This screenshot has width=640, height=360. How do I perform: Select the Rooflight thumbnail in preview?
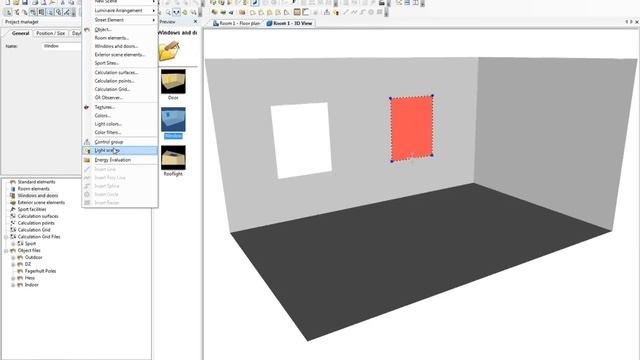tap(173, 157)
